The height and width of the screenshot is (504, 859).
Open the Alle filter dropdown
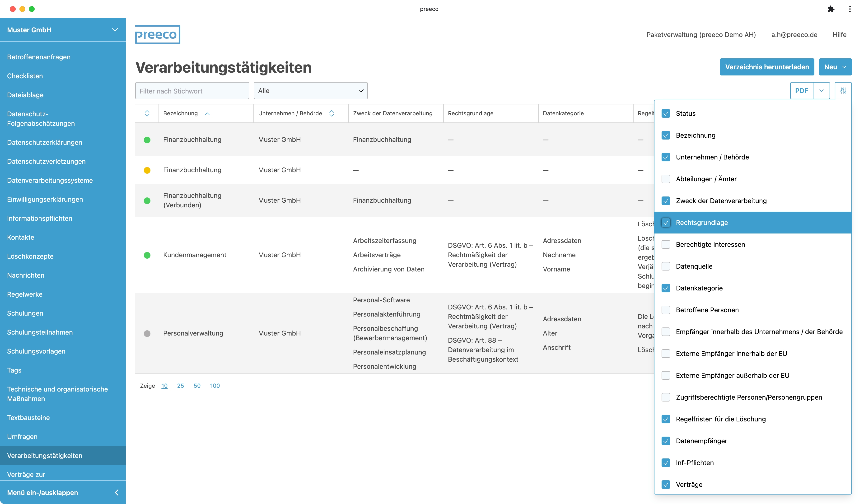click(x=310, y=91)
